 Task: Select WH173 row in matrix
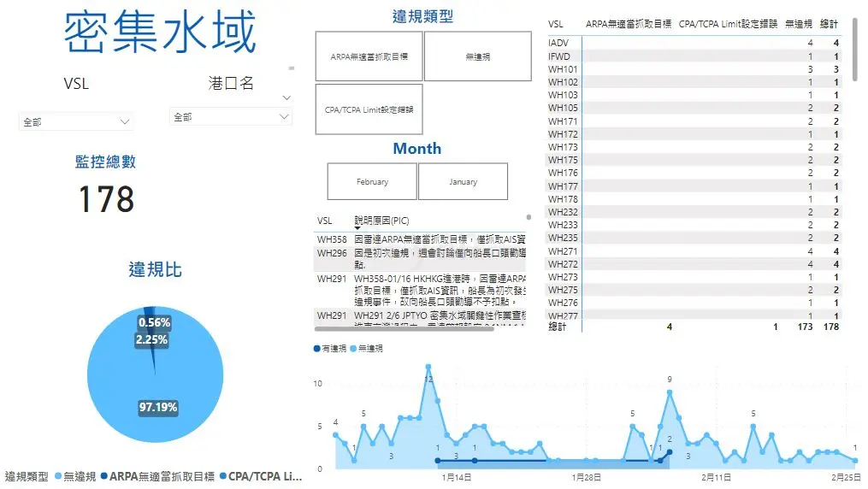click(694, 147)
